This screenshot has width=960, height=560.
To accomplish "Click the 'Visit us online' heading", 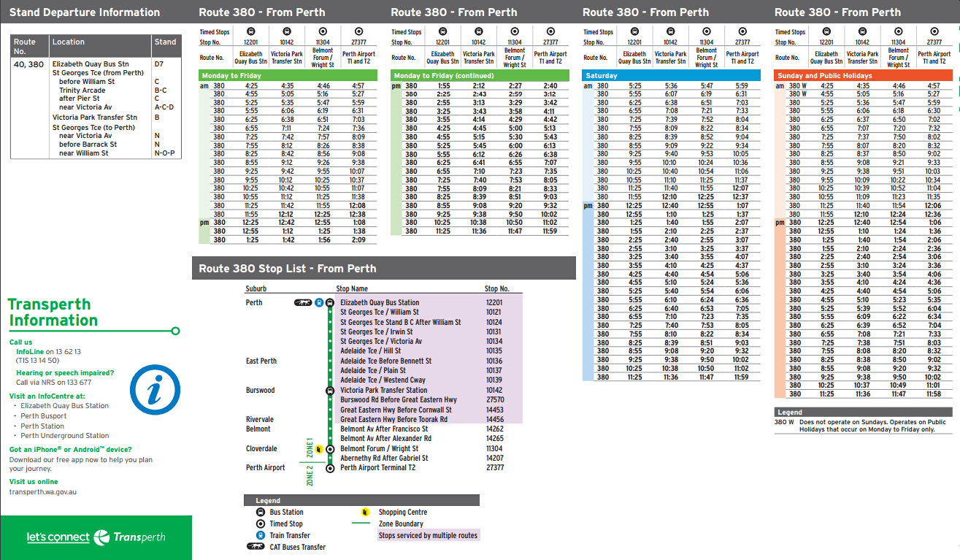I will pos(34,482).
